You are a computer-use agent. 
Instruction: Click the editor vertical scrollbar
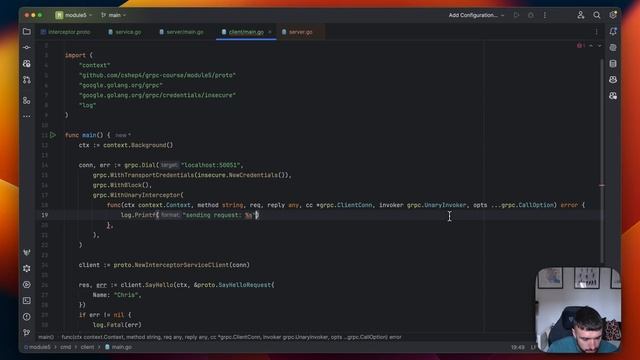click(x=602, y=160)
